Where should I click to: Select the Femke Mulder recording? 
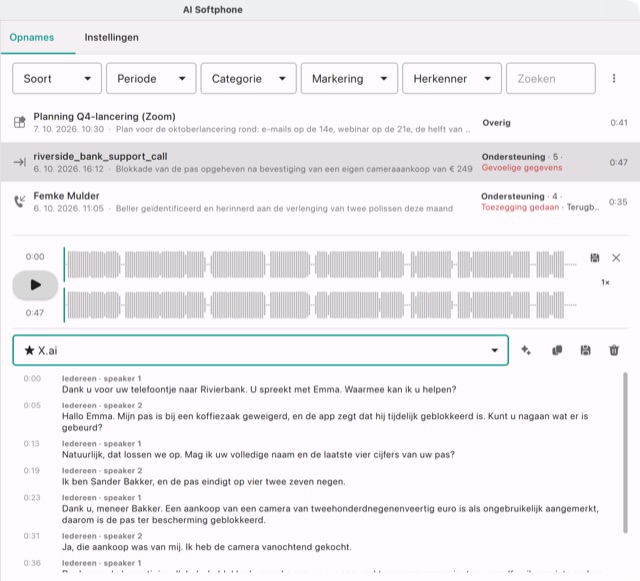tap(320, 202)
